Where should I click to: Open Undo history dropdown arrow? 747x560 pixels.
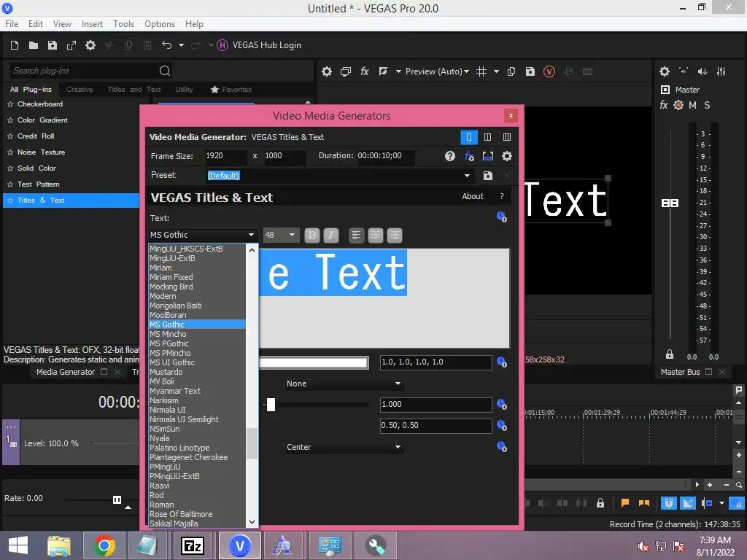181,45
